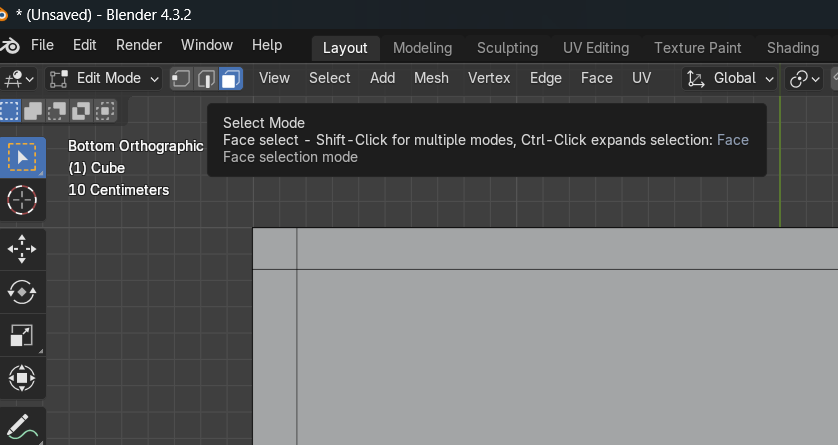Image resolution: width=838 pixels, height=445 pixels.
Task: Open the pivot point dropdown
Action: click(804, 78)
